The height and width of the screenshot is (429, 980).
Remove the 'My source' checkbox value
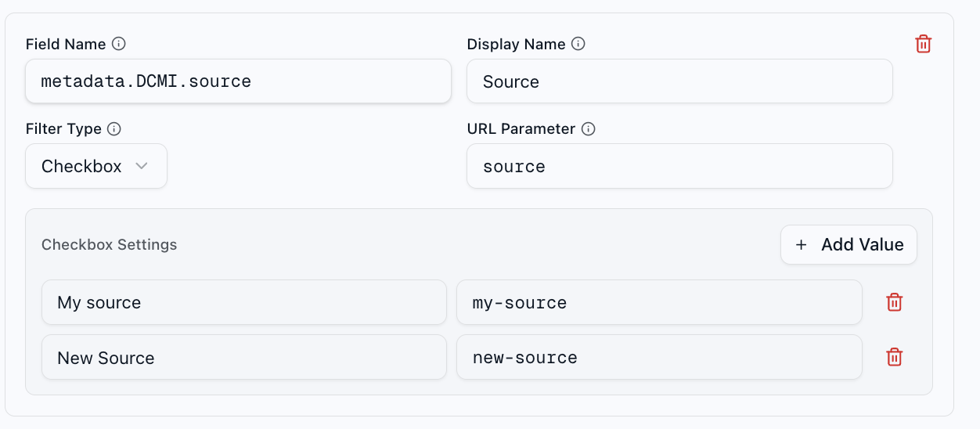[895, 302]
